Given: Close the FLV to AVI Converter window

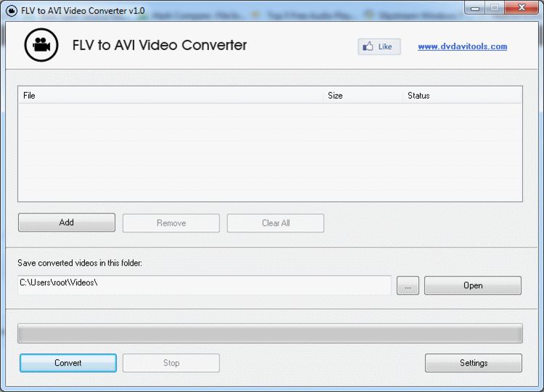Looking at the screenshot, I should point(521,8).
